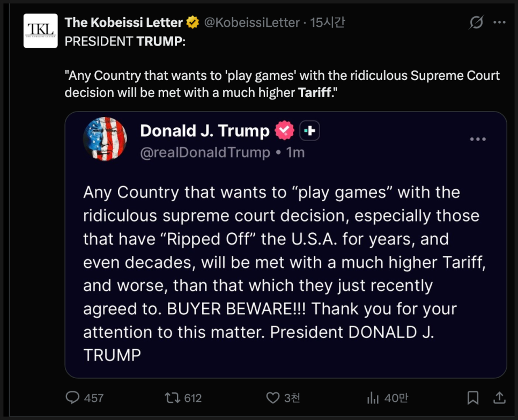The height and width of the screenshot is (420, 518).
Task: Click the plus badge beside Trump's name
Action: pyautogui.click(x=309, y=130)
